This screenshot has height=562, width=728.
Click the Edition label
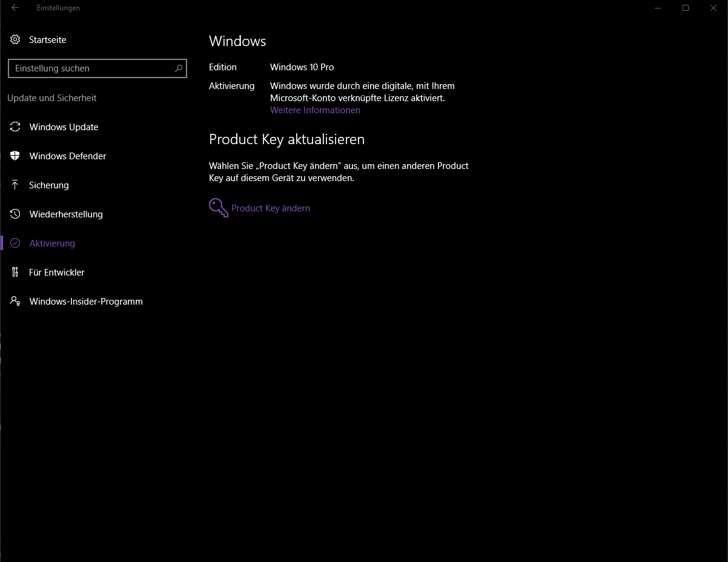coord(223,67)
